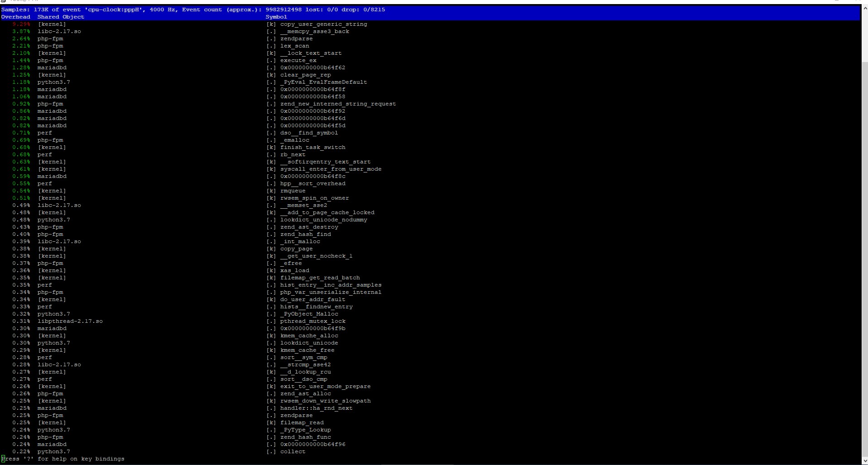Select the execute_ex symbol row

click(298, 60)
